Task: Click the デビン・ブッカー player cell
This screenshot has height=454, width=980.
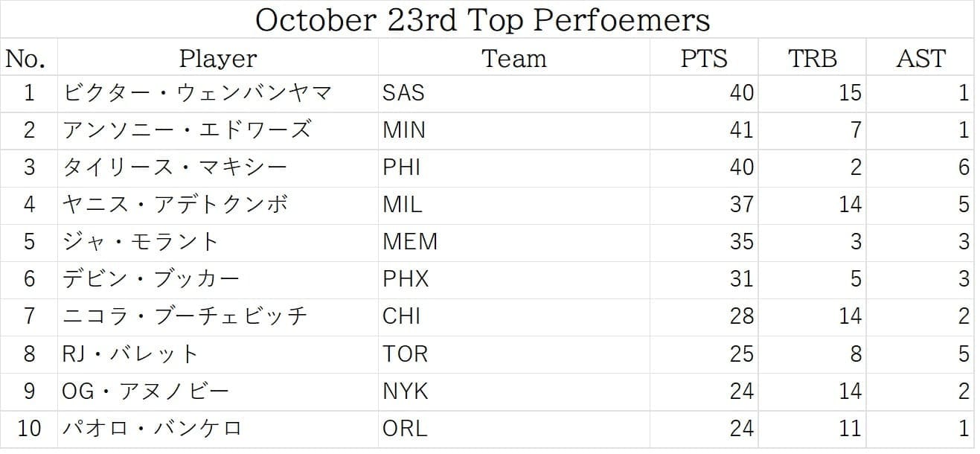Action: pyautogui.click(x=151, y=279)
